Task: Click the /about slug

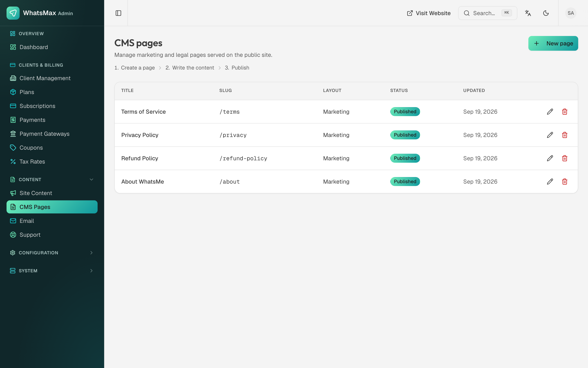Action: [x=229, y=182]
